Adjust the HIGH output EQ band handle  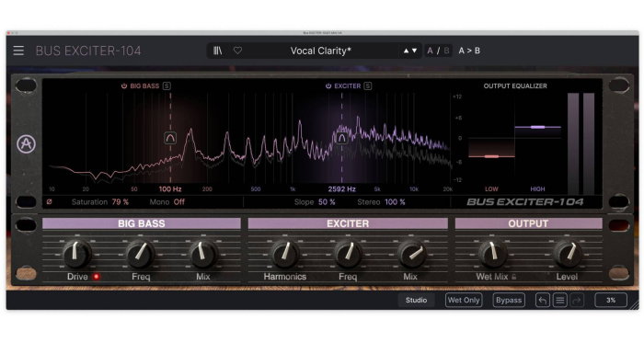click(x=537, y=127)
